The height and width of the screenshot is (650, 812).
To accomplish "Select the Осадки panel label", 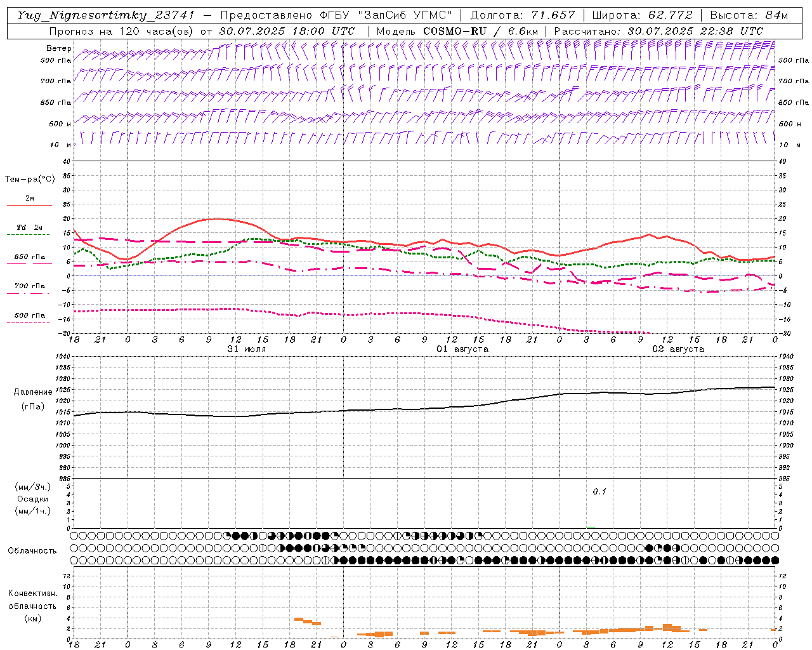I will coord(33,499).
